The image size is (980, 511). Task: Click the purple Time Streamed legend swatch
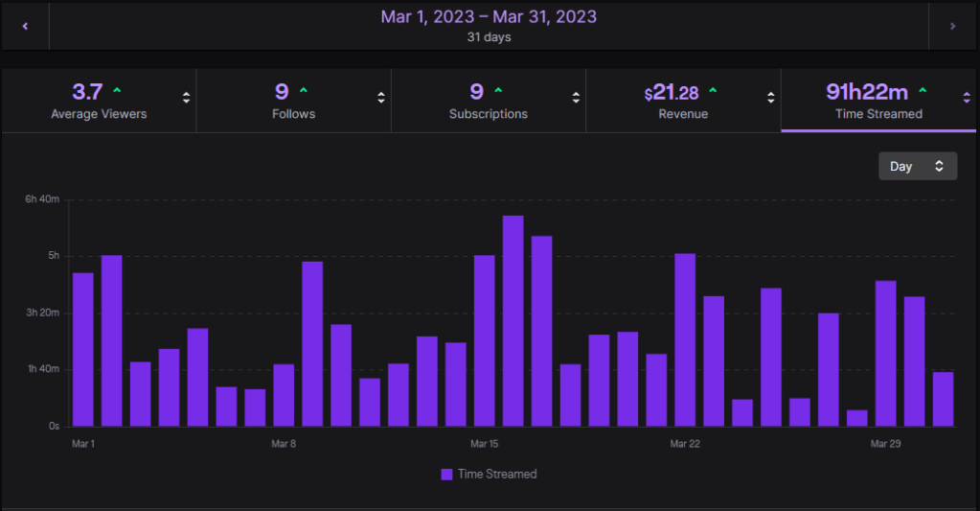446,474
